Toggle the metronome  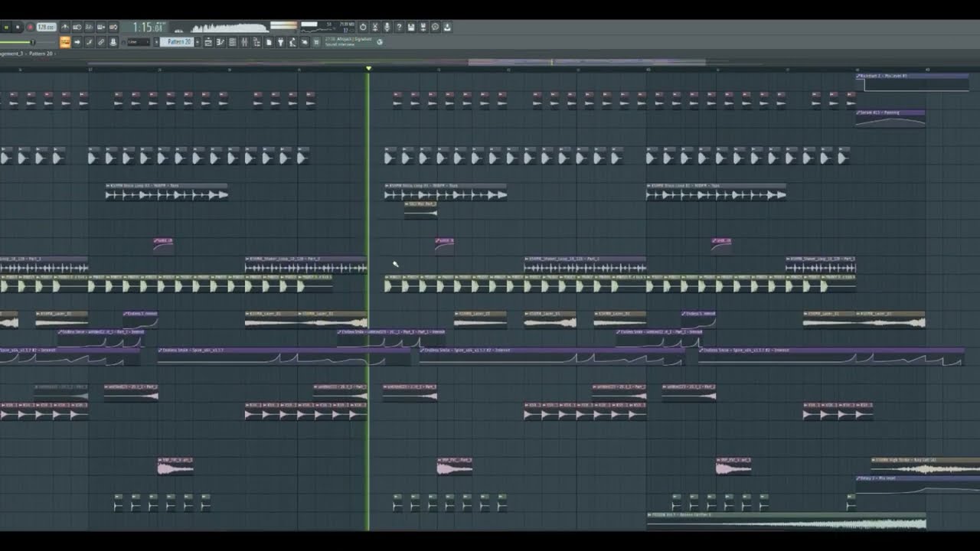click(x=65, y=27)
